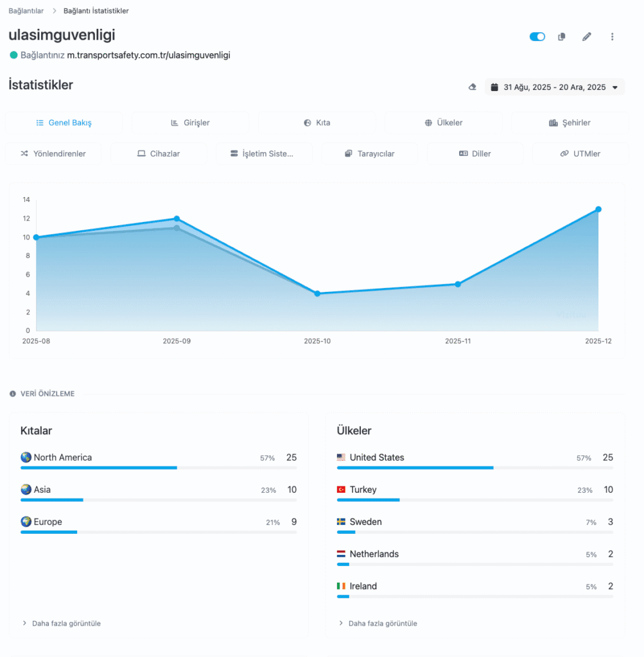Switch to the Girişler tab
Viewport: 644px width, 657px height.
pos(190,123)
